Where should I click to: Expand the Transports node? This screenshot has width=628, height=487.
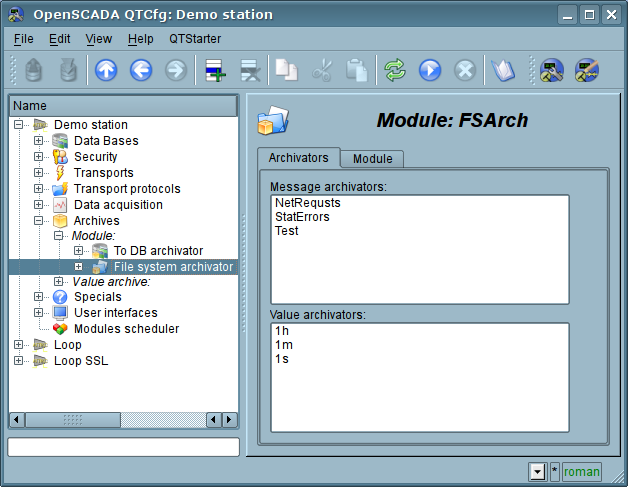pyautogui.click(x=38, y=173)
